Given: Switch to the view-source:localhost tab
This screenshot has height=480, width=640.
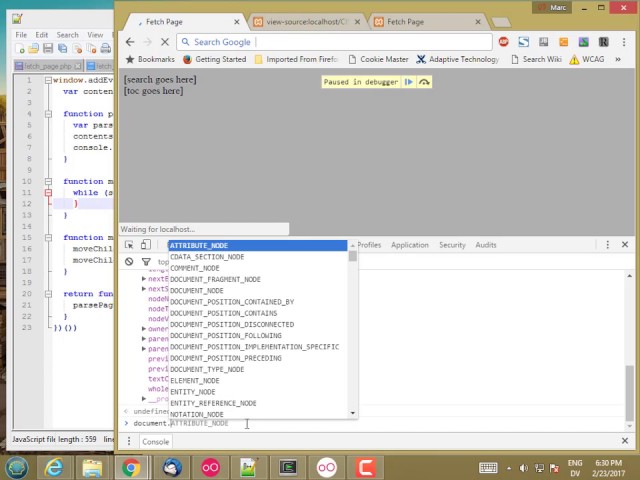Looking at the screenshot, I should click(x=306, y=21).
